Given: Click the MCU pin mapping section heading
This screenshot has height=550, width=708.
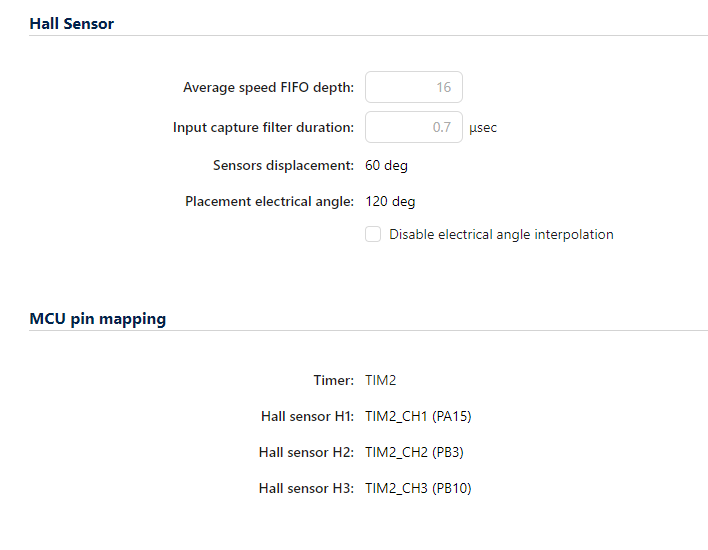Looking at the screenshot, I should click(x=98, y=319).
